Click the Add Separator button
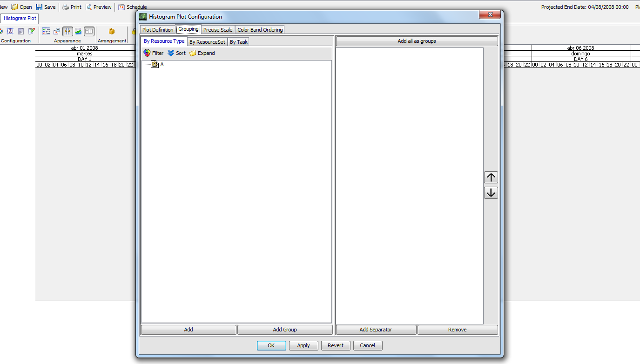The width and height of the screenshot is (640, 364). pyautogui.click(x=376, y=330)
